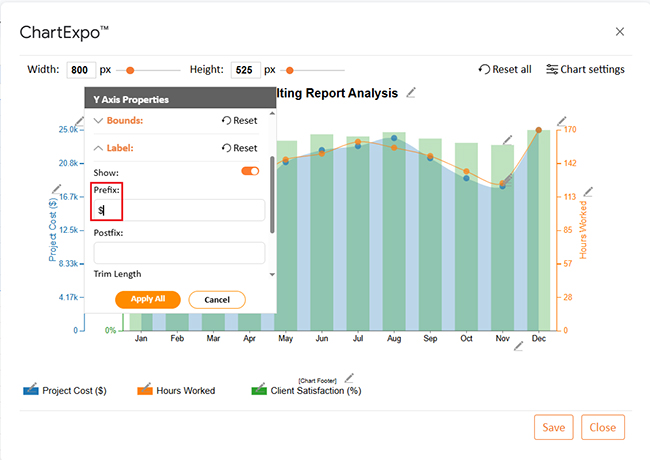This screenshot has height=460, width=650.
Task: Click pencil icon next to Hours Worked axis label
Action: [x=588, y=191]
